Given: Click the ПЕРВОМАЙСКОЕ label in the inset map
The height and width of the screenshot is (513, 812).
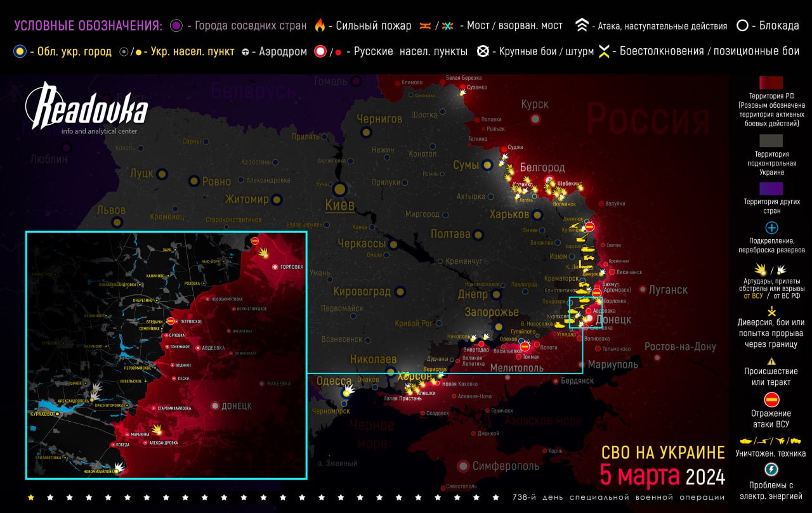Looking at the screenshot, I should pyautogui.click(x=137, y=368).
